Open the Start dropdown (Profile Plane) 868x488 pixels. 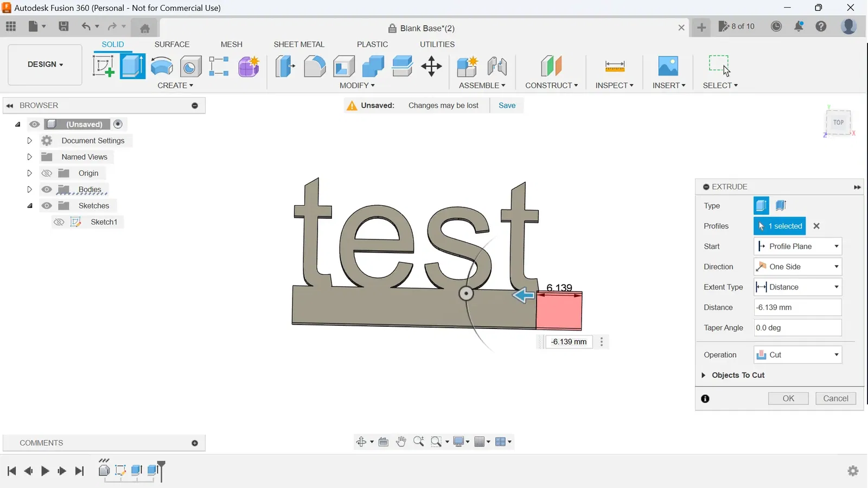pyautogui.click(x=797, y=246)
